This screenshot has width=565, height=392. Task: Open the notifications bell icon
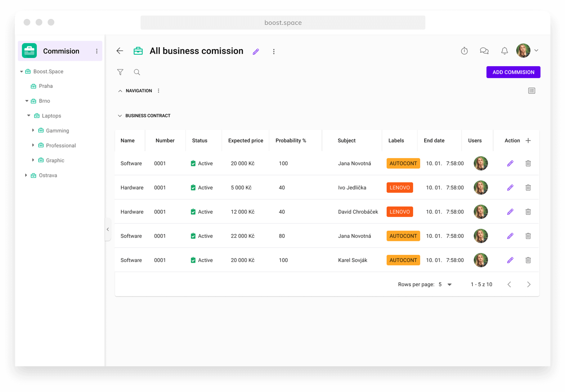click(x=504, y=50)
